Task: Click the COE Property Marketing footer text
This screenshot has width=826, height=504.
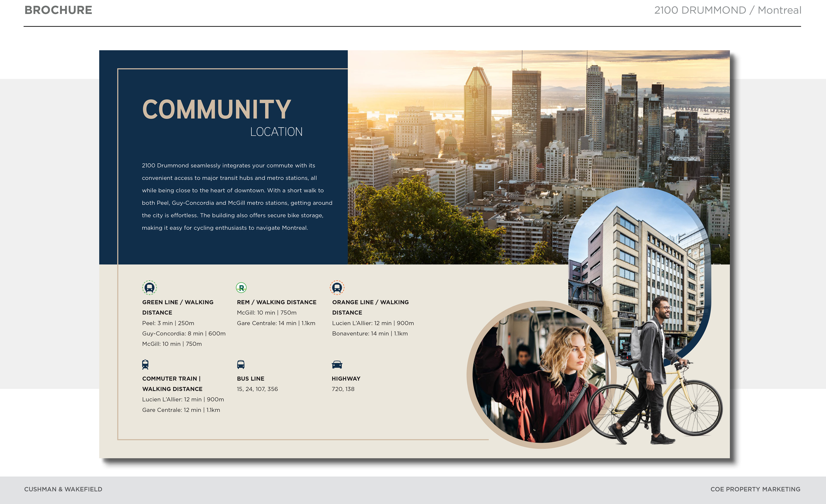Action: click(x=755, y=489)
